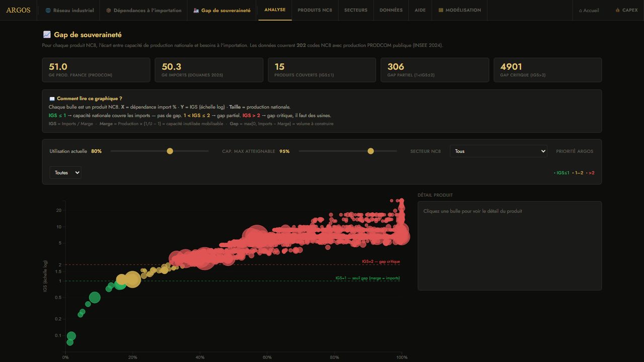Click the Produits couverts 15 card

pyautogui.click(x=322, y=70)
